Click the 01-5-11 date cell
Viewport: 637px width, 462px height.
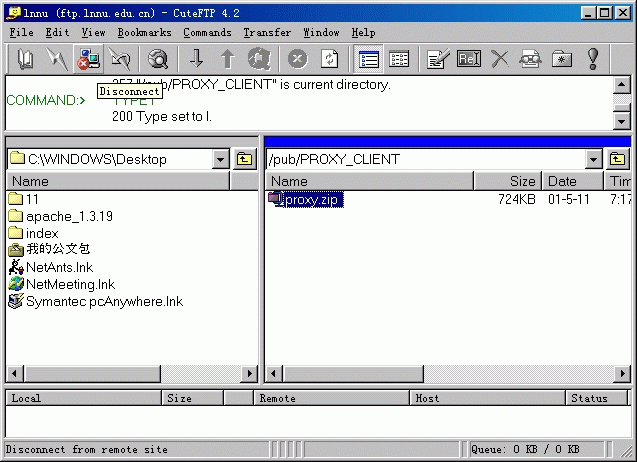coord(569,200)
